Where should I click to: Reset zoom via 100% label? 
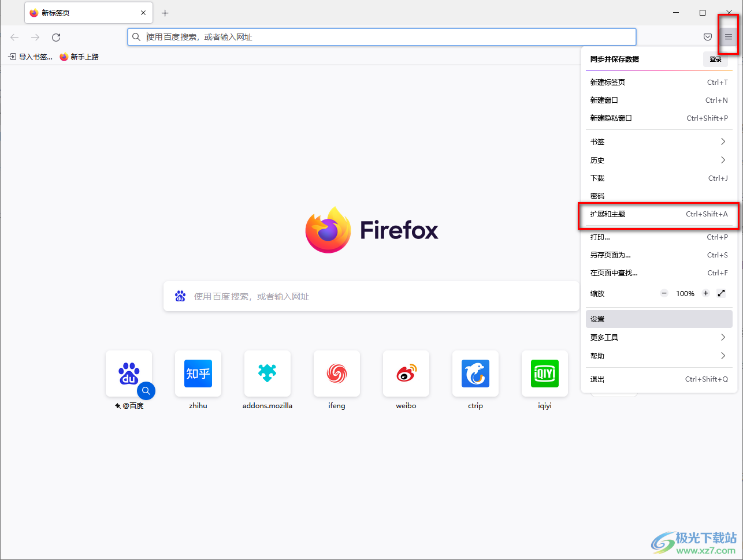pyautogui.click(x=685, y=293)
